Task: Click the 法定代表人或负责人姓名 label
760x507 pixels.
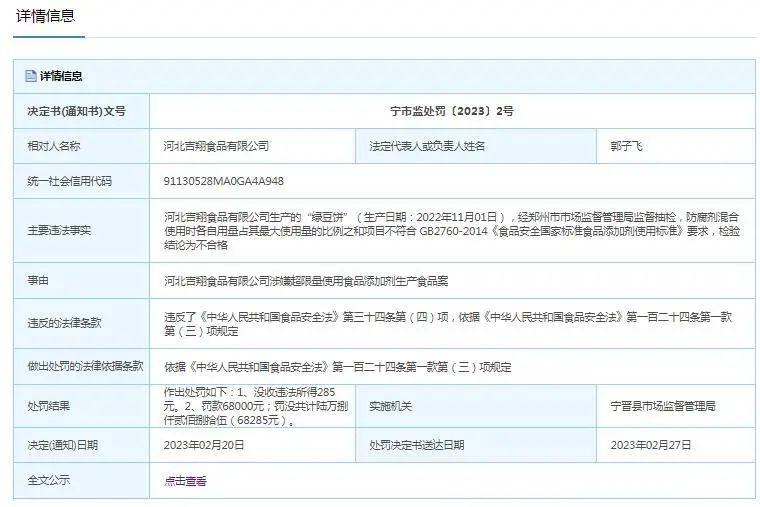Action: click(x=427, y=146)
